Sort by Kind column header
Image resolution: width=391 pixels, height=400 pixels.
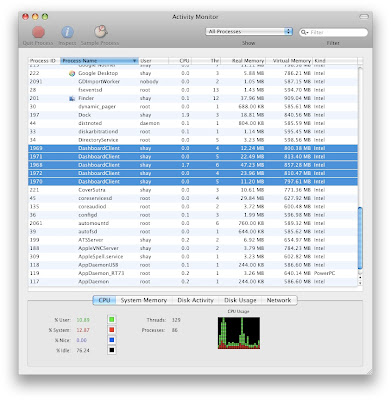pos(335,61)
